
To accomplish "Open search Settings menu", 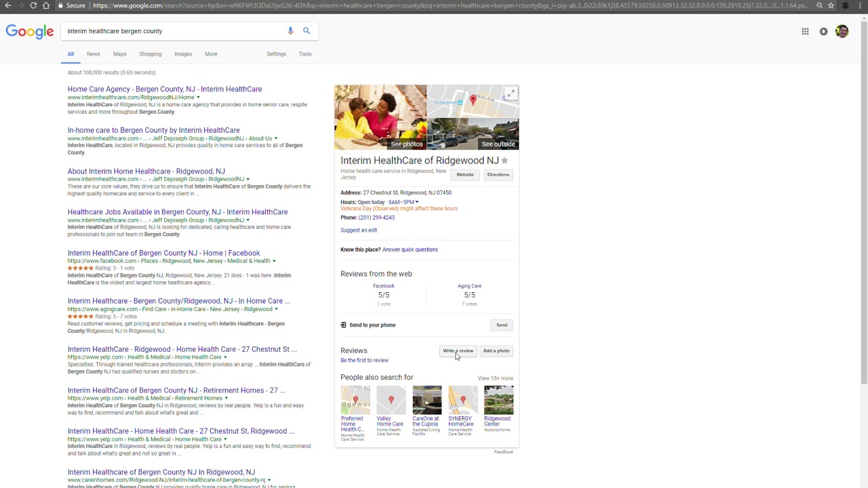I will click(276, 54).
